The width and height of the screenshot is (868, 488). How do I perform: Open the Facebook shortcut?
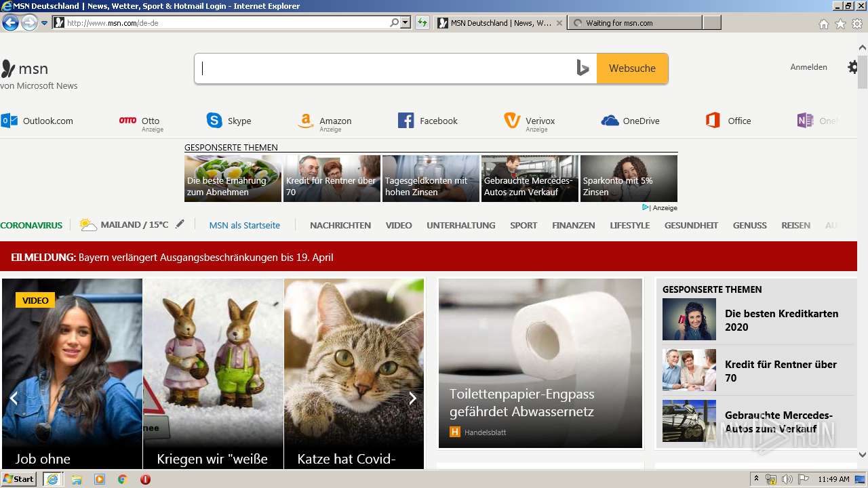click(x=428, y=121)
